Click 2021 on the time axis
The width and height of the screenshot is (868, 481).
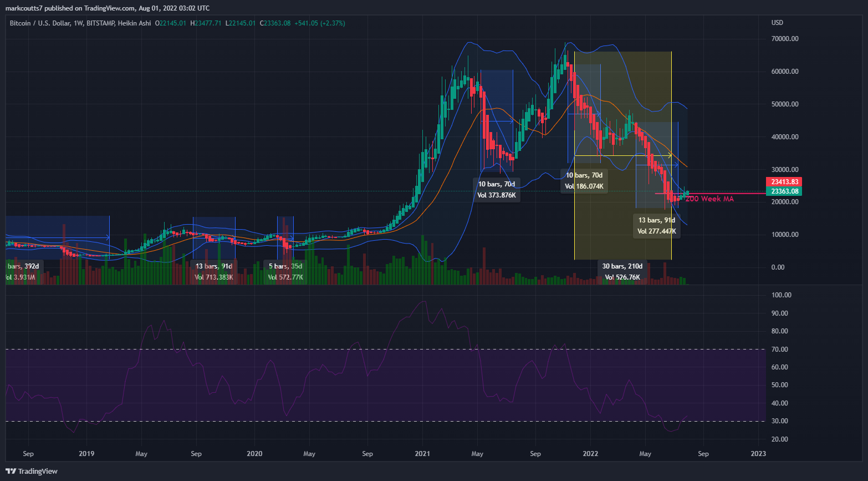(422, 453)
